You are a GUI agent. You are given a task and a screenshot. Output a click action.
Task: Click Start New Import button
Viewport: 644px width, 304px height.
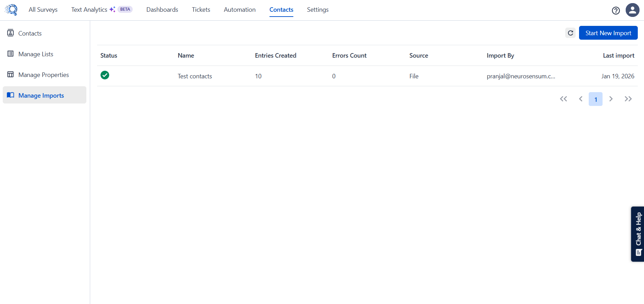608,33
